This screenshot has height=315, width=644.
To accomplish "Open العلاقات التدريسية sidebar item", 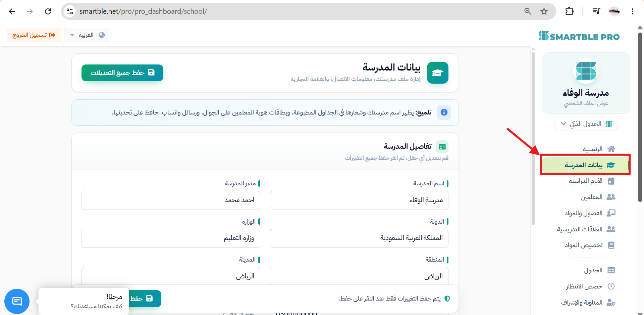I will tap(586, 229).
